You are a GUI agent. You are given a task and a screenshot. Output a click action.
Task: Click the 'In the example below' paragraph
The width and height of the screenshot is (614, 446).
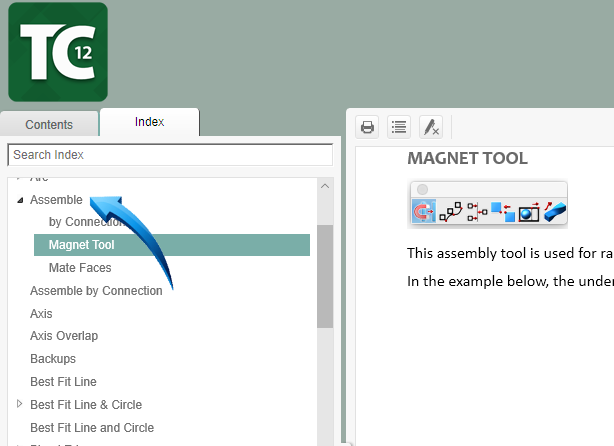[x=510, y=281]
